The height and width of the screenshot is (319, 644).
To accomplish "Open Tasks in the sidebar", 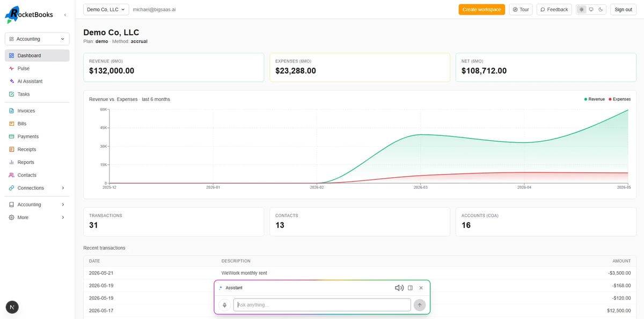I will [x=37, y=94].
